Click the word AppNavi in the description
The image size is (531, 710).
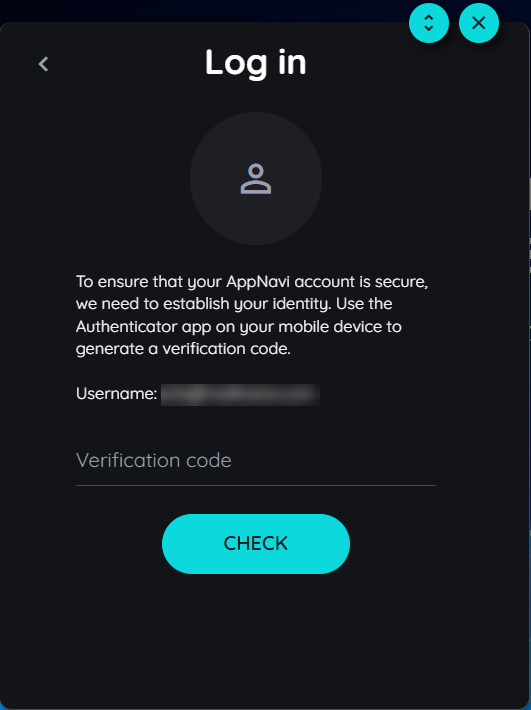point(258,282)
